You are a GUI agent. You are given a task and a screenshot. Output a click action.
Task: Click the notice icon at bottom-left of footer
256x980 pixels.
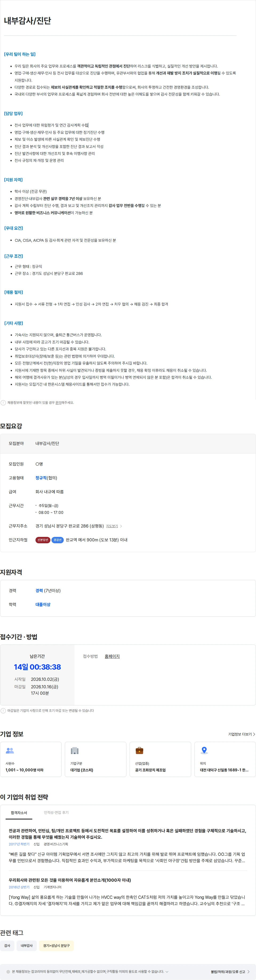click(8, 971)
